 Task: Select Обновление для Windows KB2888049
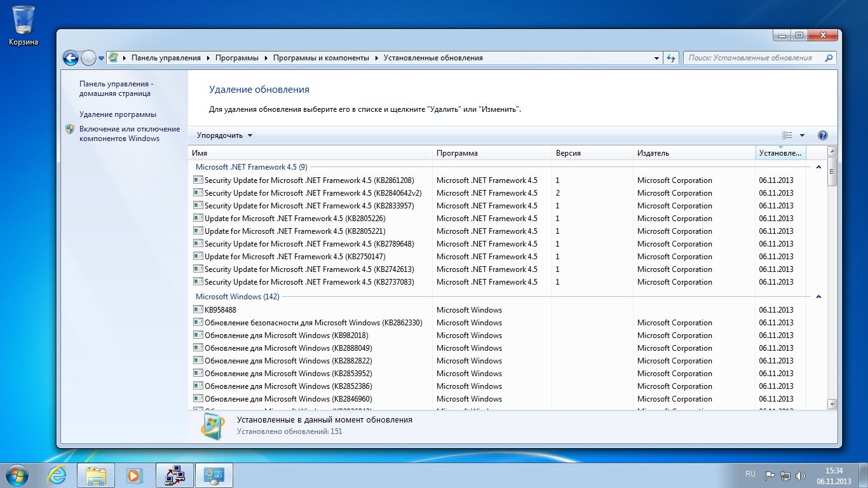(498, 348)
